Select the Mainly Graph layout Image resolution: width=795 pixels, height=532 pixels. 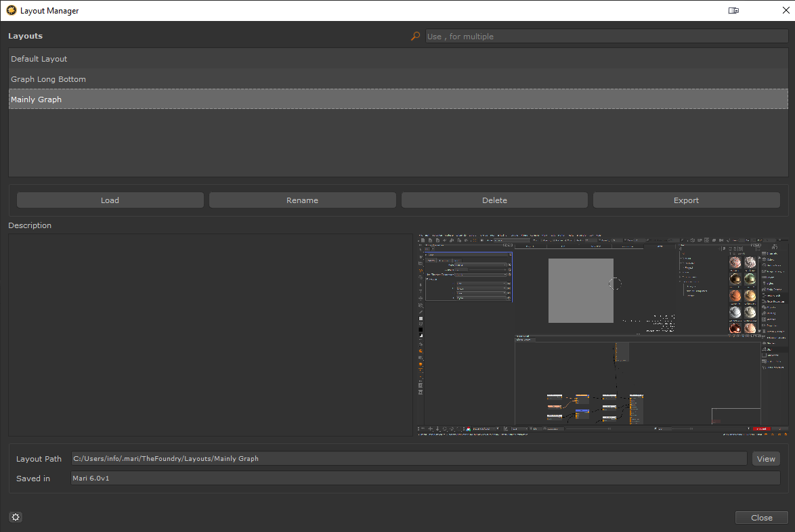click(x=37, y=99)
